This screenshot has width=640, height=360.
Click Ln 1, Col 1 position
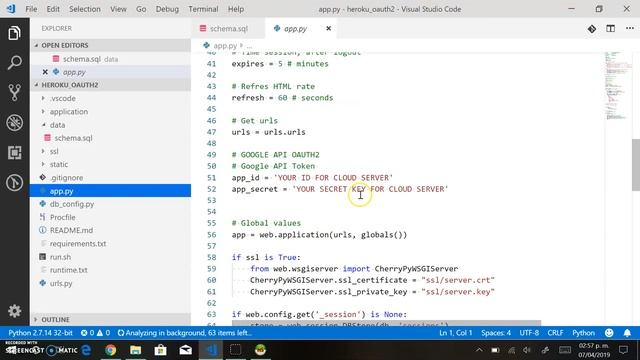click(456, 333)
